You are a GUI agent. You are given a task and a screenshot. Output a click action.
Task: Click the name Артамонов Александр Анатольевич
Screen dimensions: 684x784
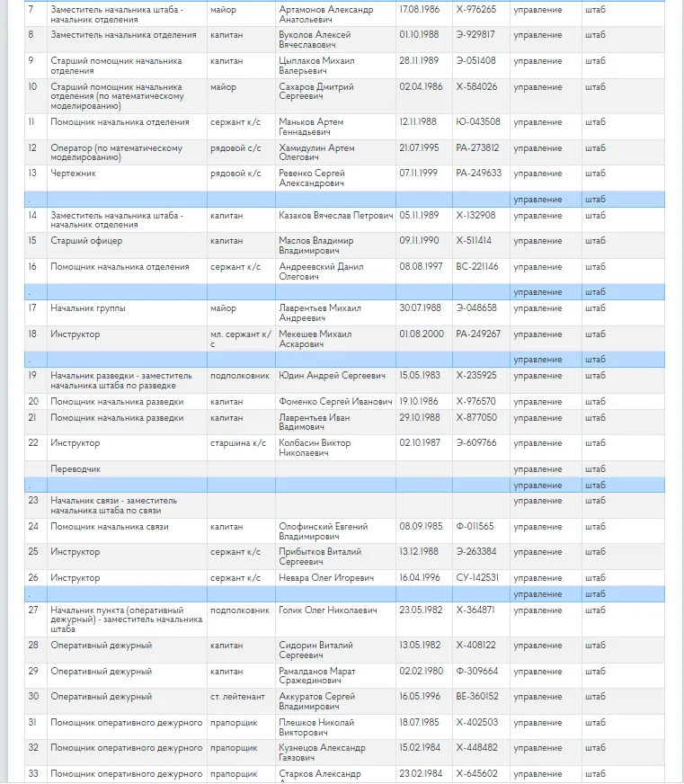(325, 14)
